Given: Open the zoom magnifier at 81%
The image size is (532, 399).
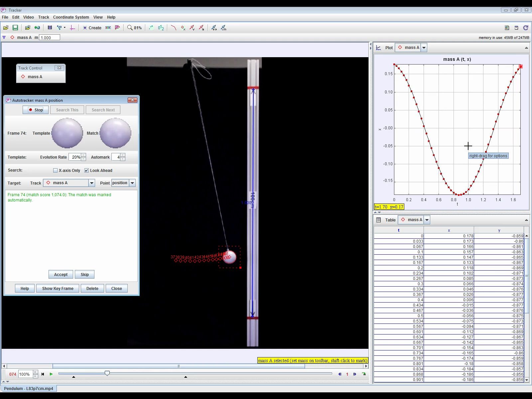Looking at the screenshot, I should (x=134, y=28).
